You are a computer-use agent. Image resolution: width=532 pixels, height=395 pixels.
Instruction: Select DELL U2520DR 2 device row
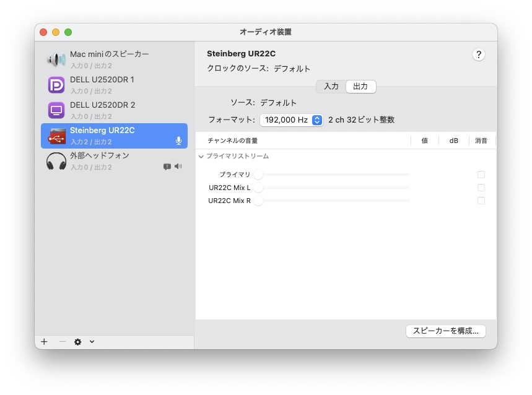(x=114, y=110)
